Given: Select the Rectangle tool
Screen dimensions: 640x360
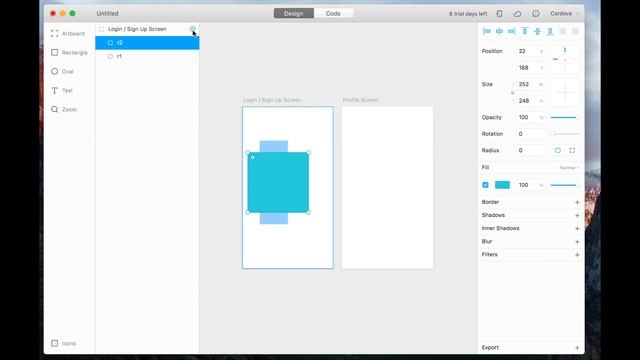Looking at the screenshot, I should coord(69,52).
